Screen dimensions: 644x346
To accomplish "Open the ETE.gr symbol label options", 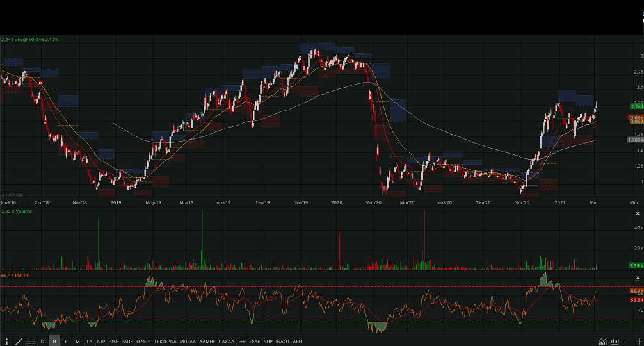I will [29, 40].
